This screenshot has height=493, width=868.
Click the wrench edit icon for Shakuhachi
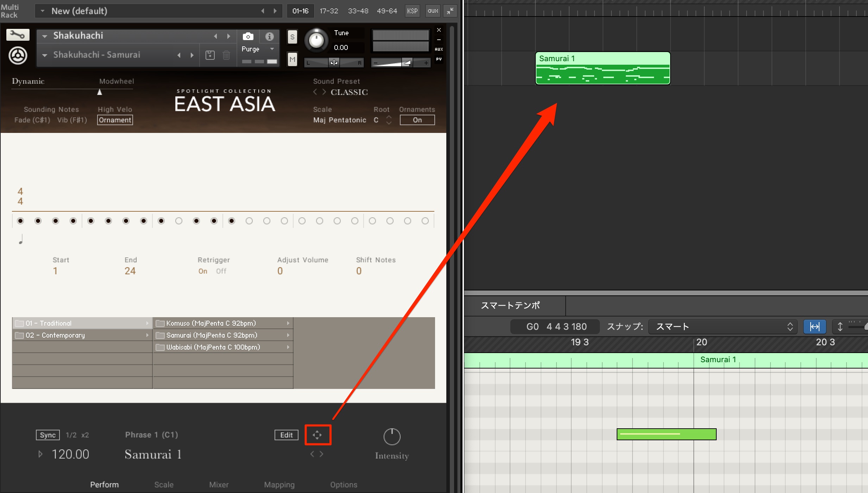[x=18, y=35]
